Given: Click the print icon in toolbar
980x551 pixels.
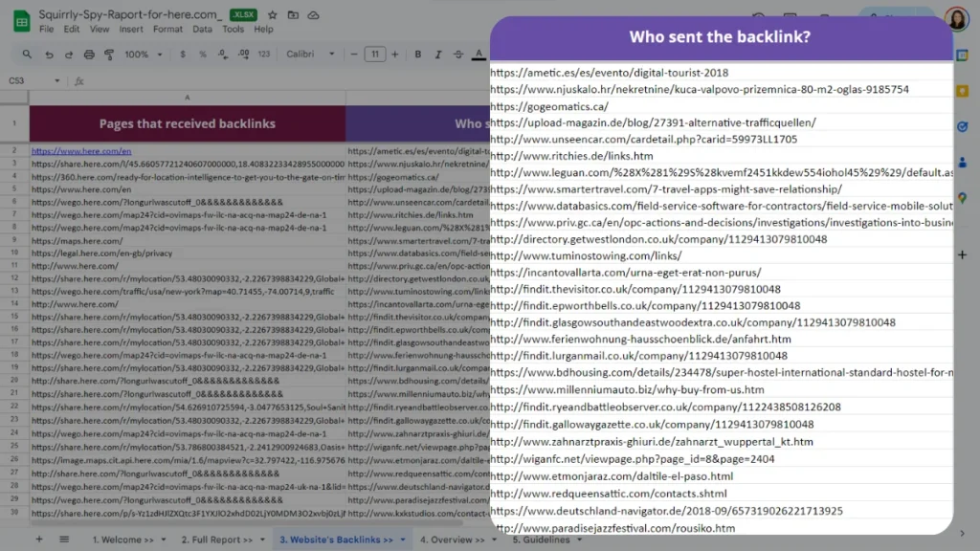Looking at the screenshot, I should [x=89, y=55].
